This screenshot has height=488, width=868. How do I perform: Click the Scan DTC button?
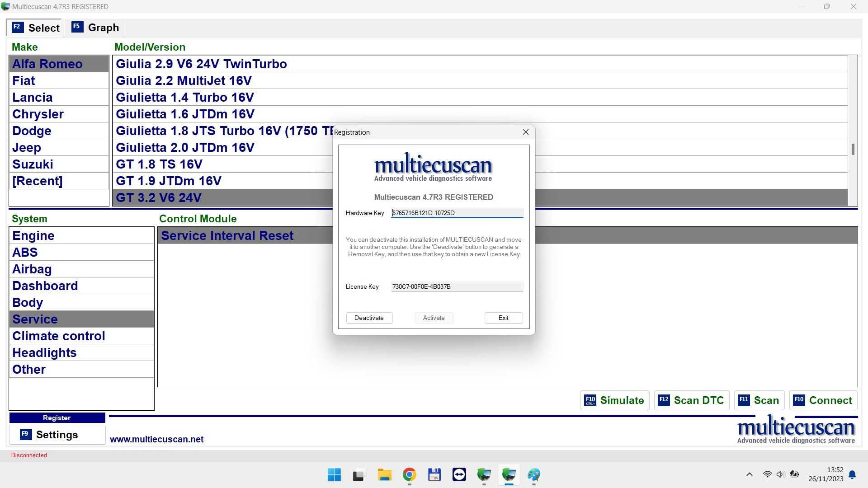click(x=692, y=400)
